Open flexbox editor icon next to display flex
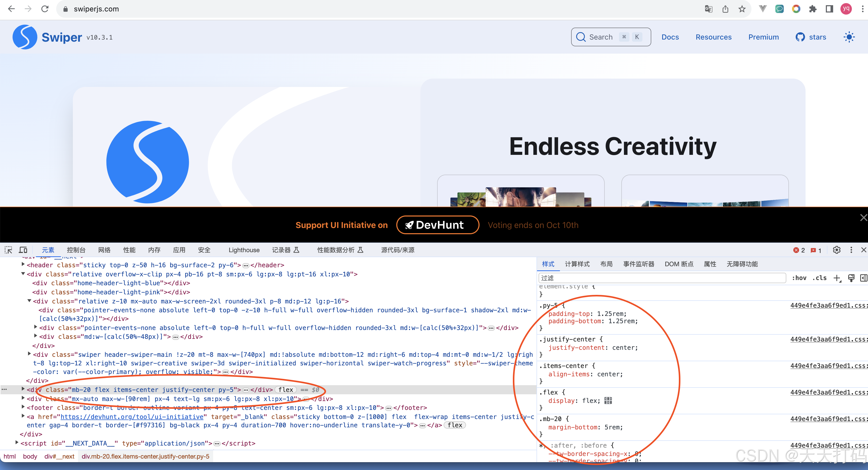 tap(608, 401)
